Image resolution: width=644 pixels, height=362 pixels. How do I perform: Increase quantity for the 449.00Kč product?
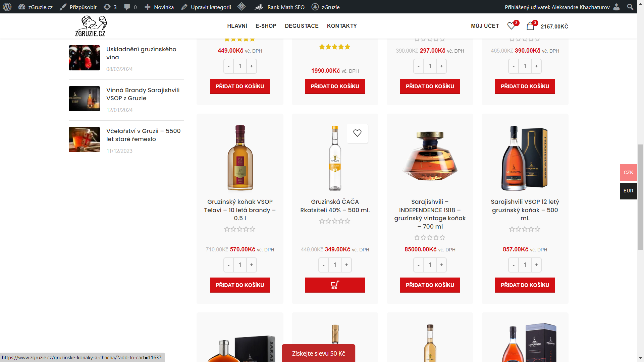click(252, 66)
